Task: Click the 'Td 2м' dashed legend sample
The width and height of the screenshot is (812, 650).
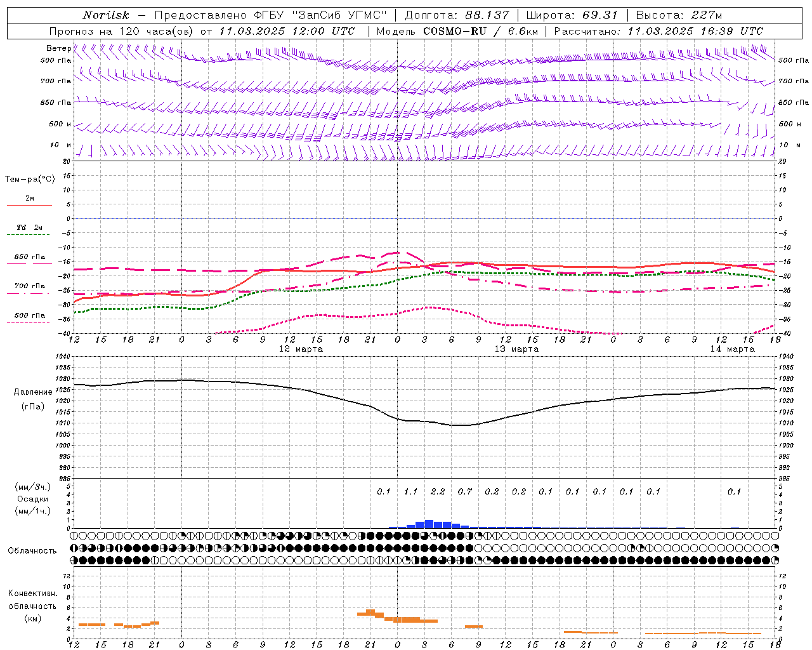Action: pyautogui.click(x=28, y=235)
